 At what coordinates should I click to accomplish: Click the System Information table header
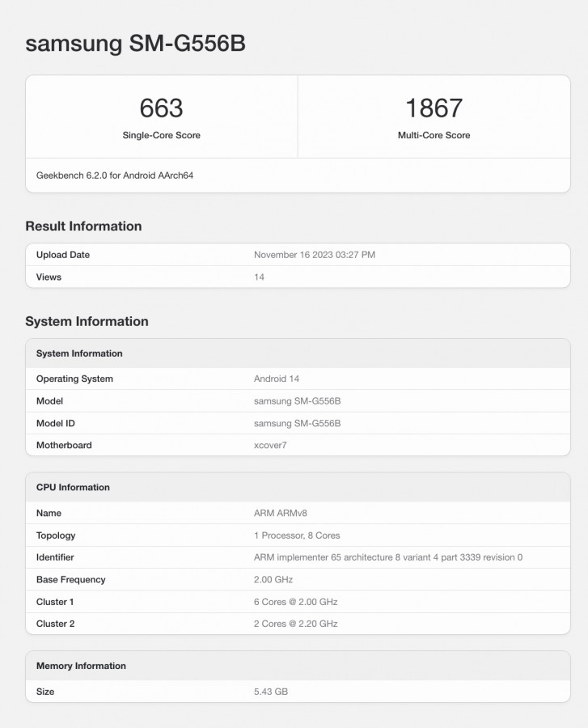(79, 353)
